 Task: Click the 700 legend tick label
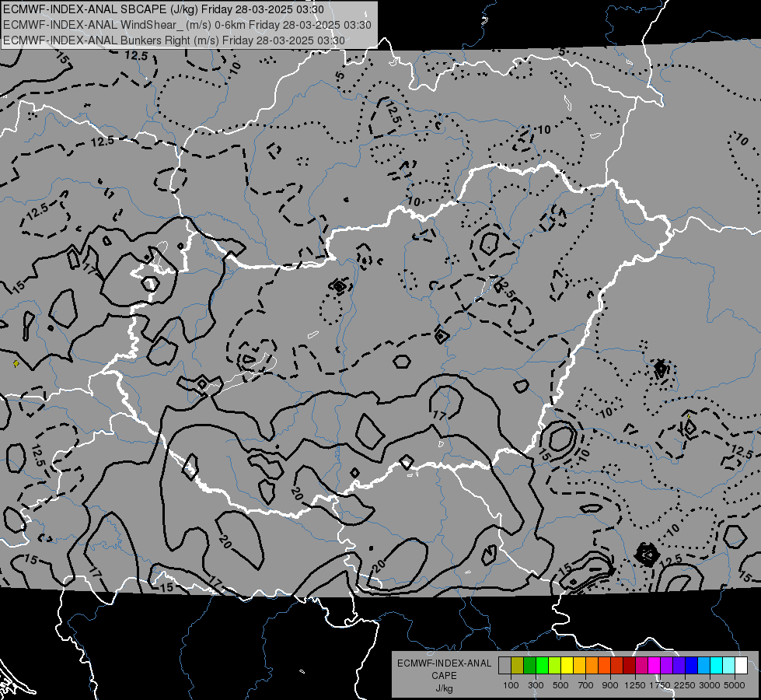586,685
